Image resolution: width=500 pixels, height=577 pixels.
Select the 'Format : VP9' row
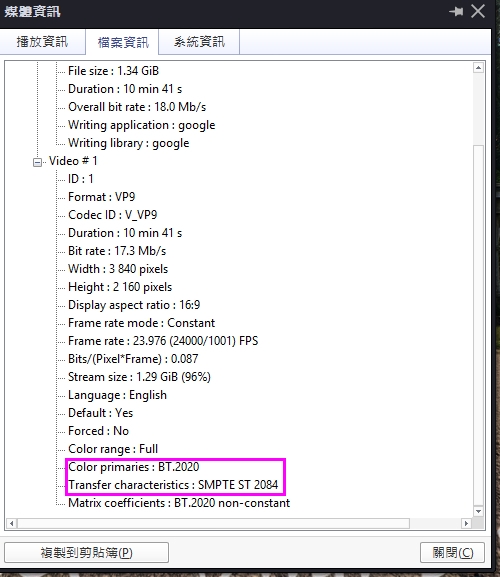102,197
